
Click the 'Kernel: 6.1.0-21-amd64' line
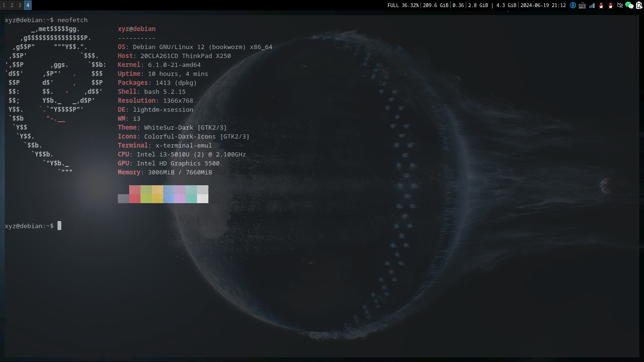(159, 65)
